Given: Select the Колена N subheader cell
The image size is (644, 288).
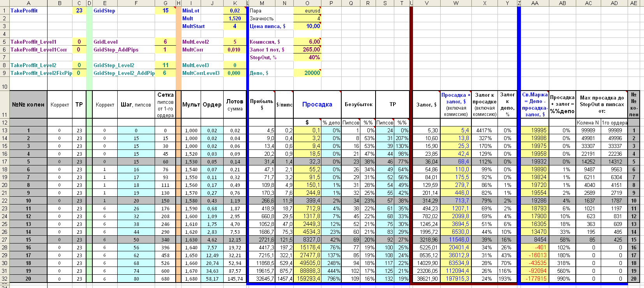Looking at the screenshot, I should [x=588, y=123].
